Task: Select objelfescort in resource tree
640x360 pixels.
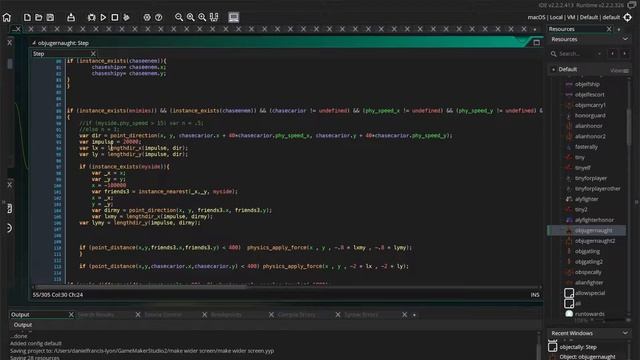Action: click(589, 94)
